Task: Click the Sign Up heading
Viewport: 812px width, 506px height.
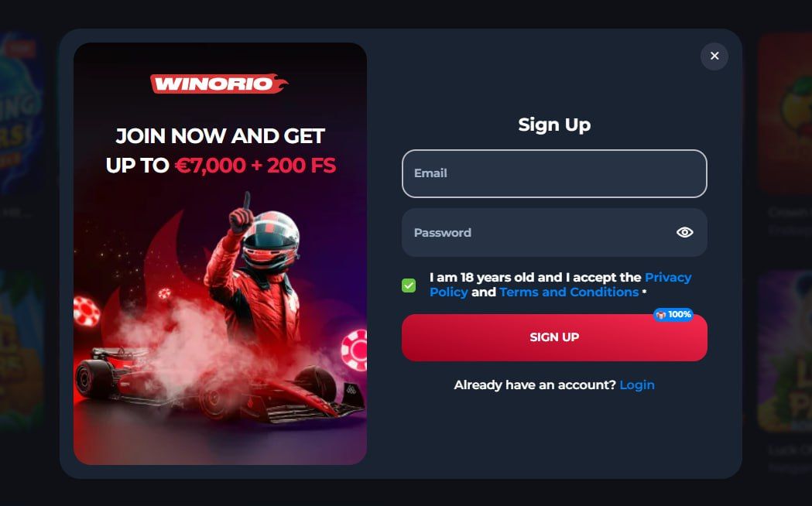Action: [x=554, y=125]
